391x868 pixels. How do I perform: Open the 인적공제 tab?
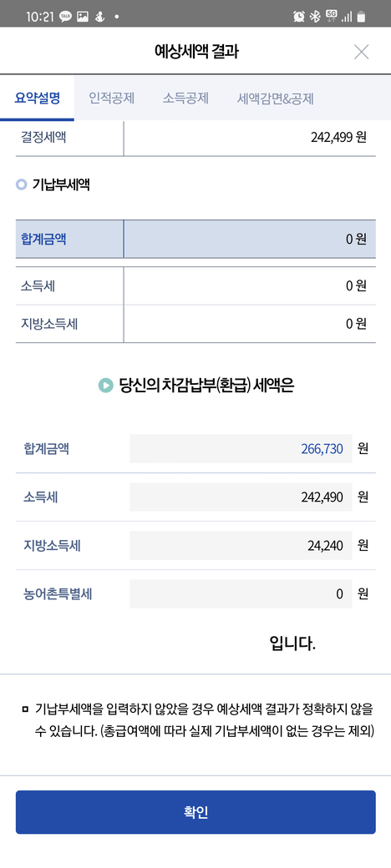tap(112, 98)
